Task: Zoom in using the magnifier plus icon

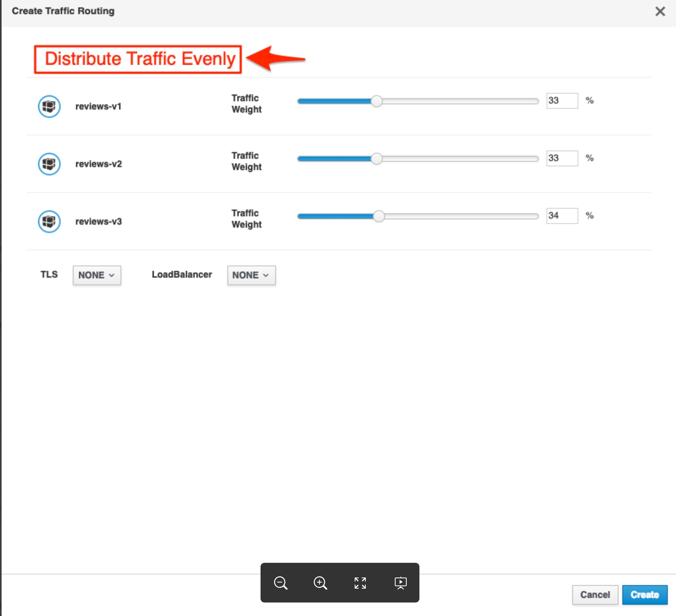Action: tap(320, 583)
